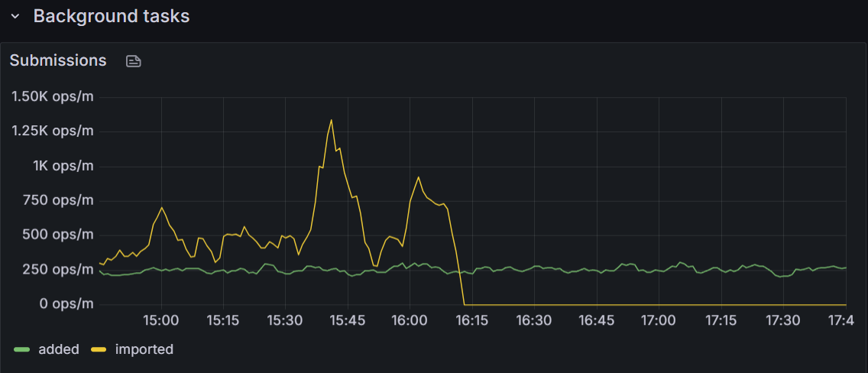The image size is (868, 373).
Task: Click the 15:15 time axis label
Action: coord(223,321)
